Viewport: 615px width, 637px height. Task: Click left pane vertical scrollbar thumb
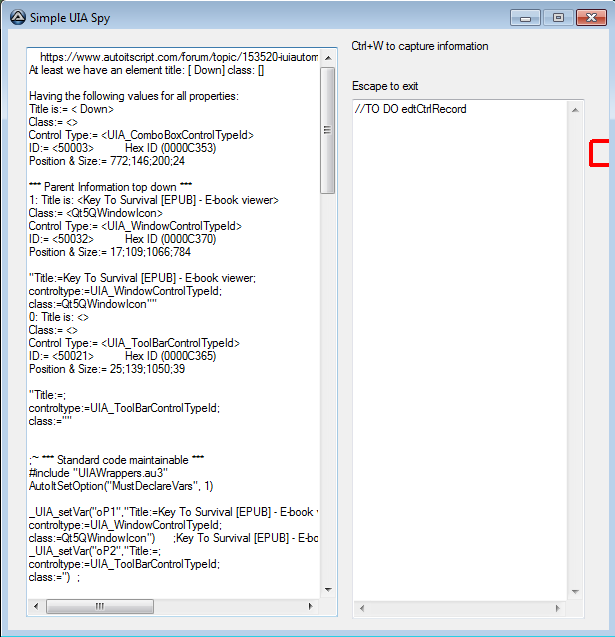[327, 130]
